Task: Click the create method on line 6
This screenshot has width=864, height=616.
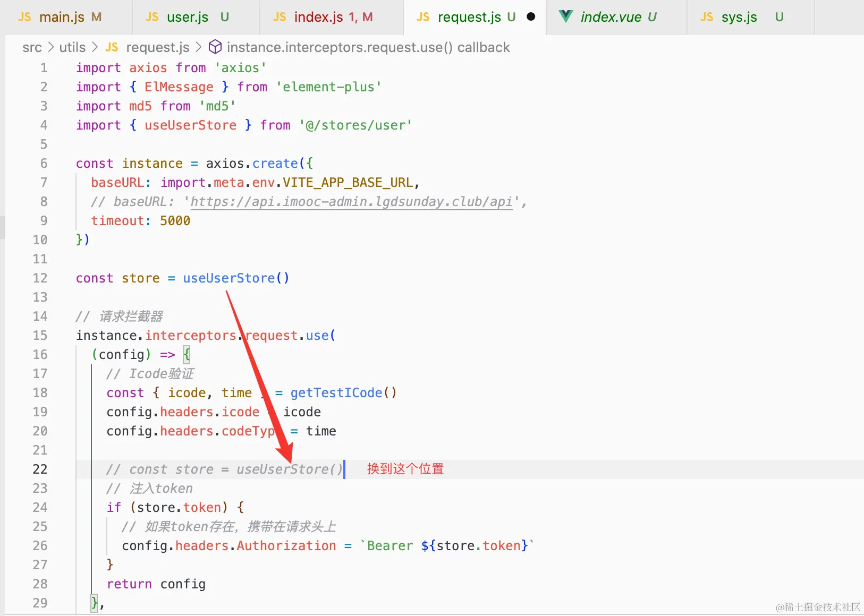Action: (x=275, y=164)
